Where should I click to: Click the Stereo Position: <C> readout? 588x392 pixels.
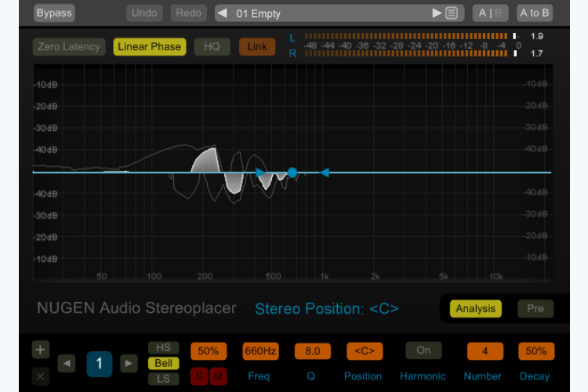tap(327, 309)
